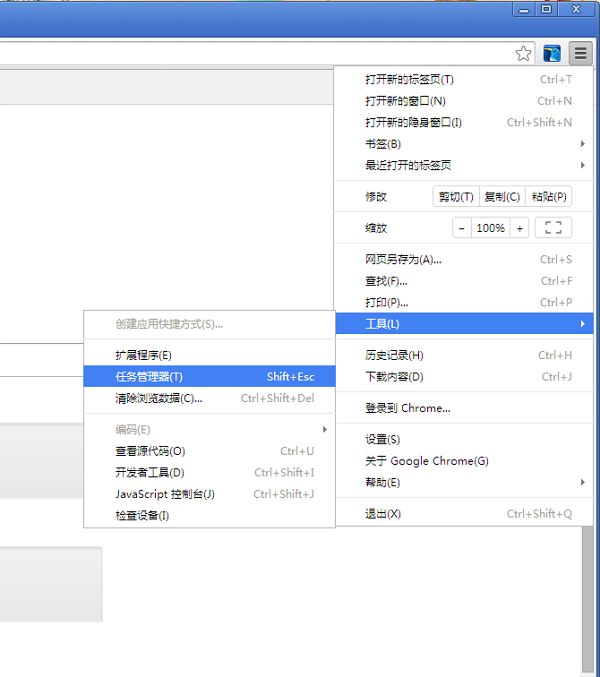Open 任务管理器(T)

[209, 377]
